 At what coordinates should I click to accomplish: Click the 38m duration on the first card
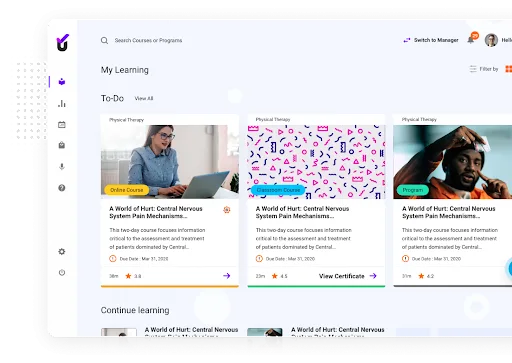(x=114, y=276)
